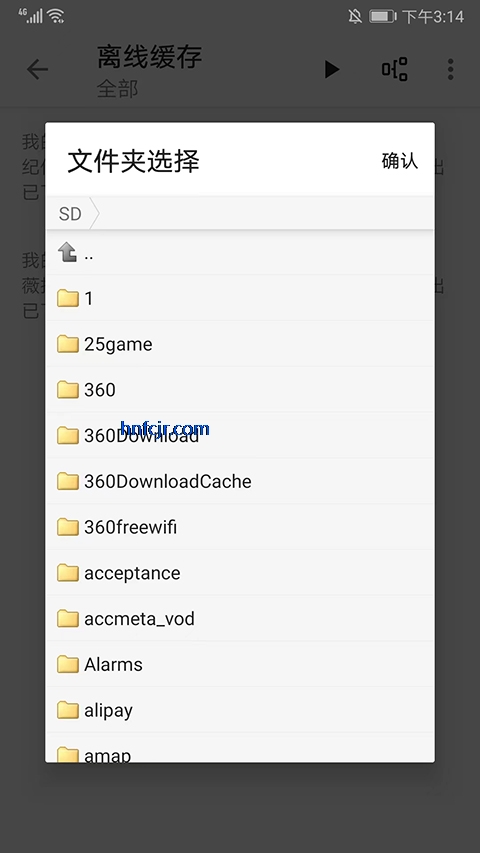The image size is (480, 853).
Task: Go up one directory level
Action: point(240,252)
